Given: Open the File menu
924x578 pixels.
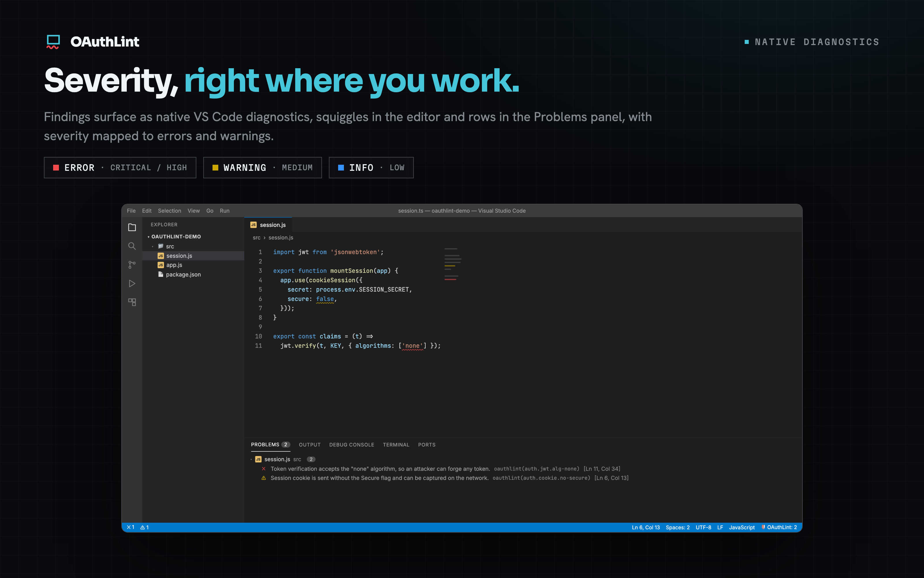Looking at the screenshot, I should coord(131,211).
